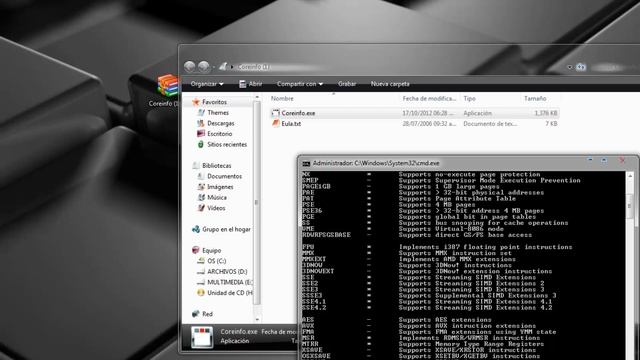Go forward in the Explorer window

point(204,67)
